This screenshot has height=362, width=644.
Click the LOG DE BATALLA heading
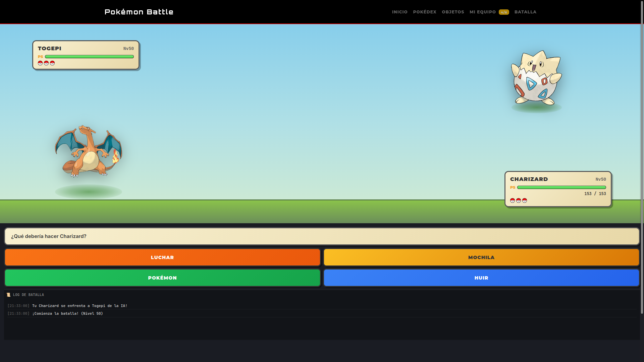(29, 295)
